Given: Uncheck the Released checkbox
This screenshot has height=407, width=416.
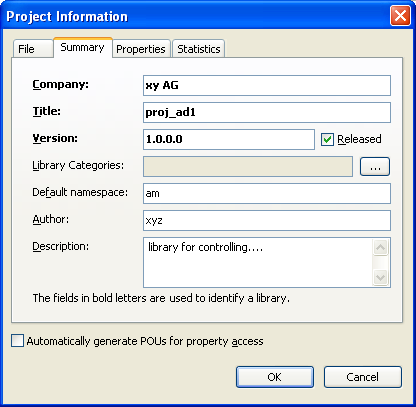Looking at the screenshot, I should click(x=327, y=139).
